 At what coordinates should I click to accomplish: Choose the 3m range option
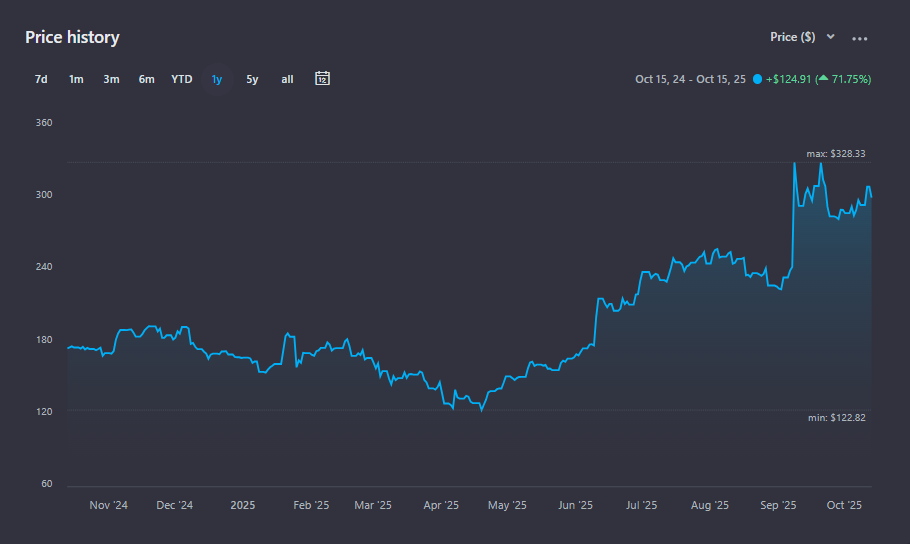pos(111,79)
